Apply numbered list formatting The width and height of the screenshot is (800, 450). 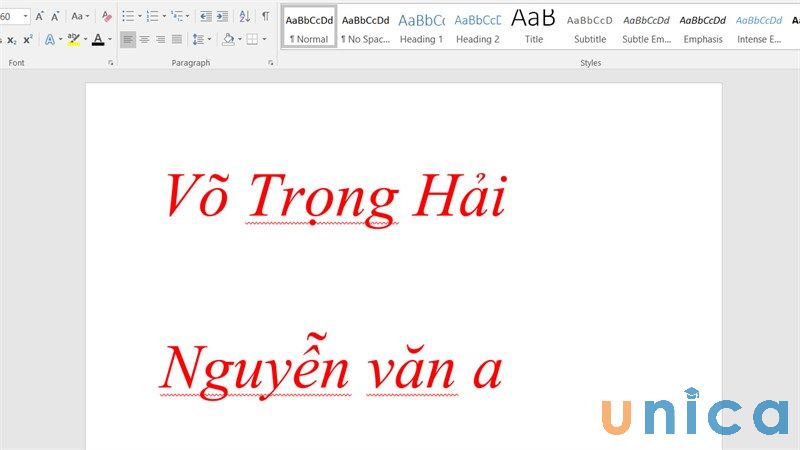coord(152,16)
